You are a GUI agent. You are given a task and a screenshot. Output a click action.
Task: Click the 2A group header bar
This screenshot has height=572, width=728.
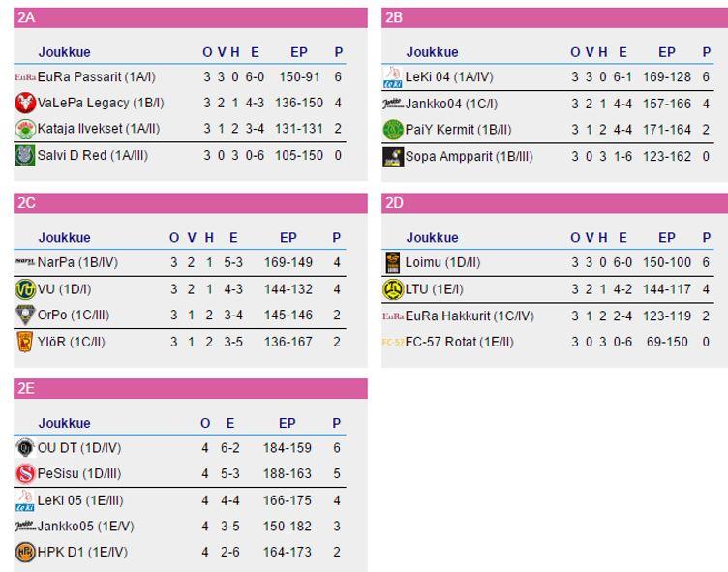(x=191, y=17)
